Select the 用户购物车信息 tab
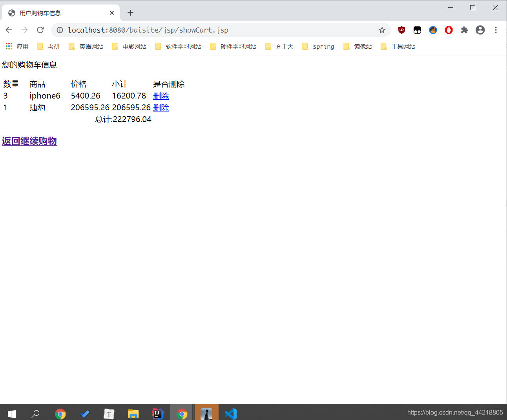The width and height of the screenshot is (507, 420). [x=61, y=13]
